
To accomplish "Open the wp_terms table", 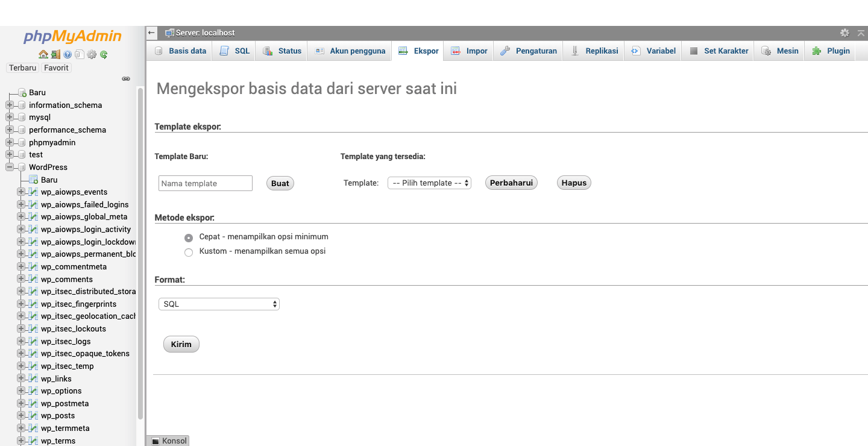I will (58, 441).
